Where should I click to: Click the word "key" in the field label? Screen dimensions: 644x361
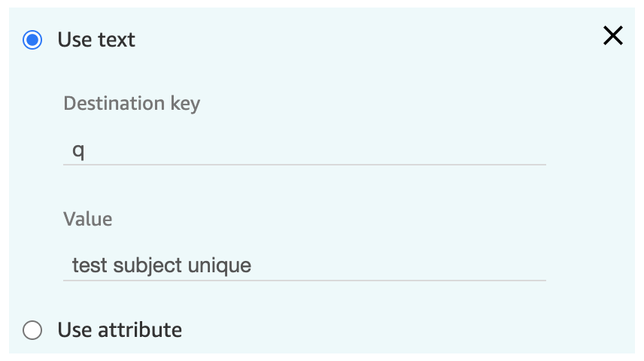click(185, 104)
